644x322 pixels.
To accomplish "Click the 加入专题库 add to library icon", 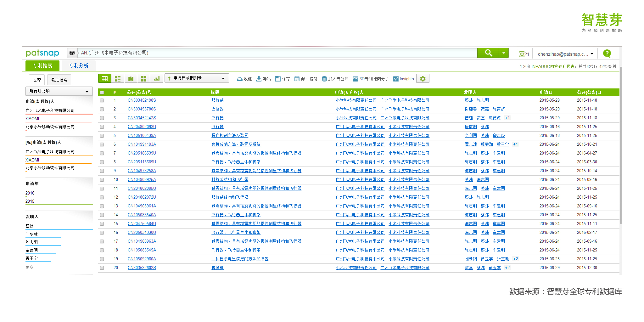I will point(335,79).
